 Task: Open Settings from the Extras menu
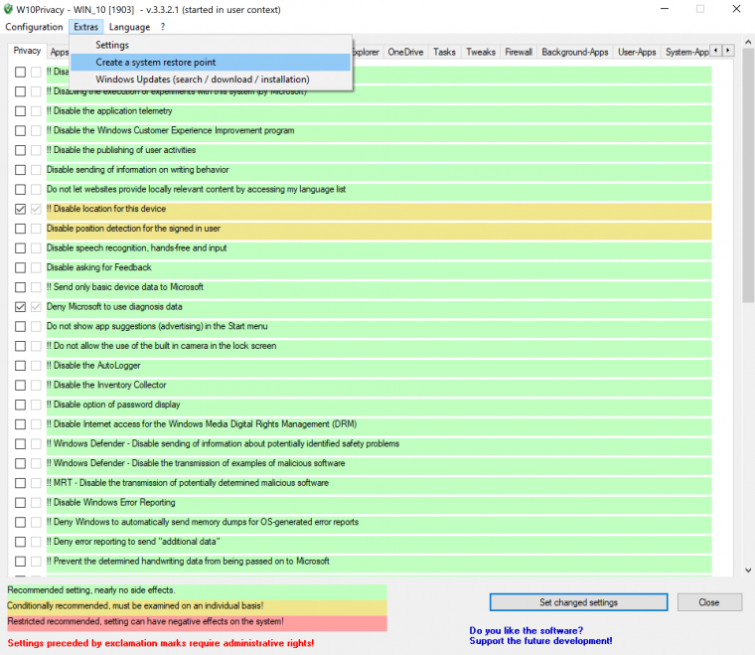click(112, 45)
